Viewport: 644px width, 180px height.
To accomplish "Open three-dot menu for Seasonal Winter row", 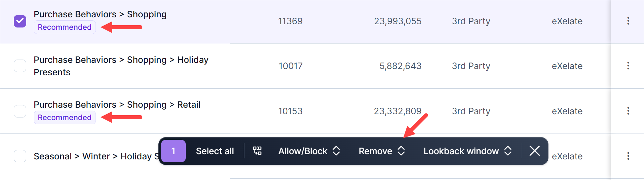I will (x=628, y=156).
